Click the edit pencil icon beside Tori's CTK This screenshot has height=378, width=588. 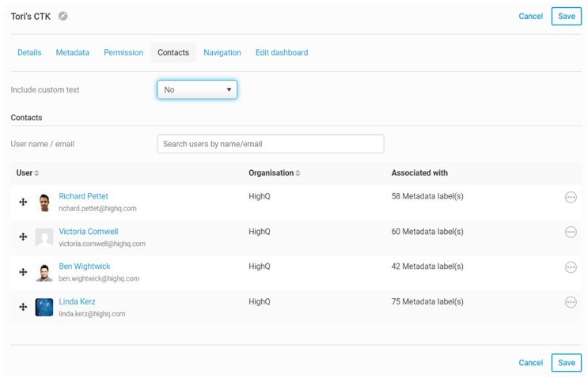[x=63, y=16]
